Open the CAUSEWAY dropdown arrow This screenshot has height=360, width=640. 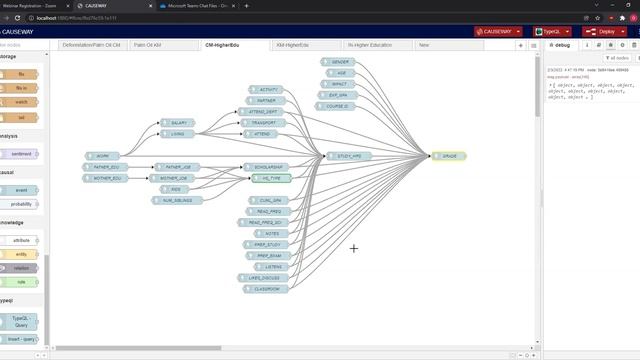coord(518,32)
